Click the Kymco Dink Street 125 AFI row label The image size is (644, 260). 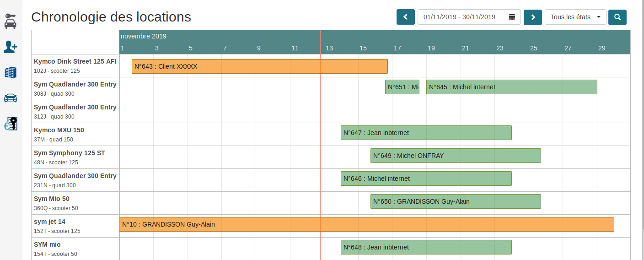pos(75,61)
